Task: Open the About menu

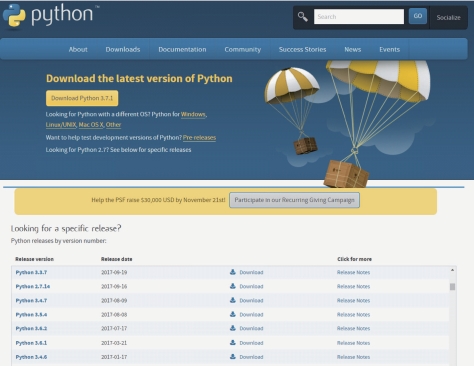Action: click(x=78, y=49)
